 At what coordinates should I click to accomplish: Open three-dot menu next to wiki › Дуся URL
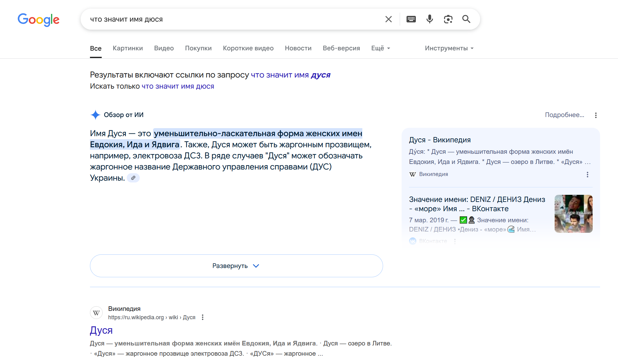click(x=202, y=317)
